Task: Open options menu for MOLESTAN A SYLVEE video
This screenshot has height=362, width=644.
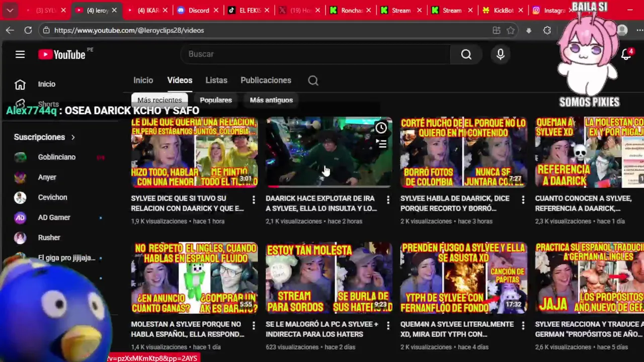Action: tap(254, 326)
